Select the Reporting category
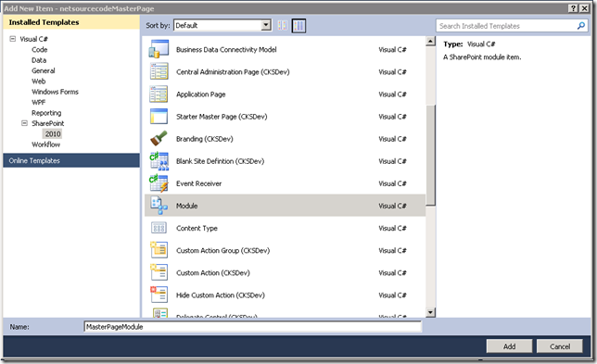 click(x=46, y=113)
